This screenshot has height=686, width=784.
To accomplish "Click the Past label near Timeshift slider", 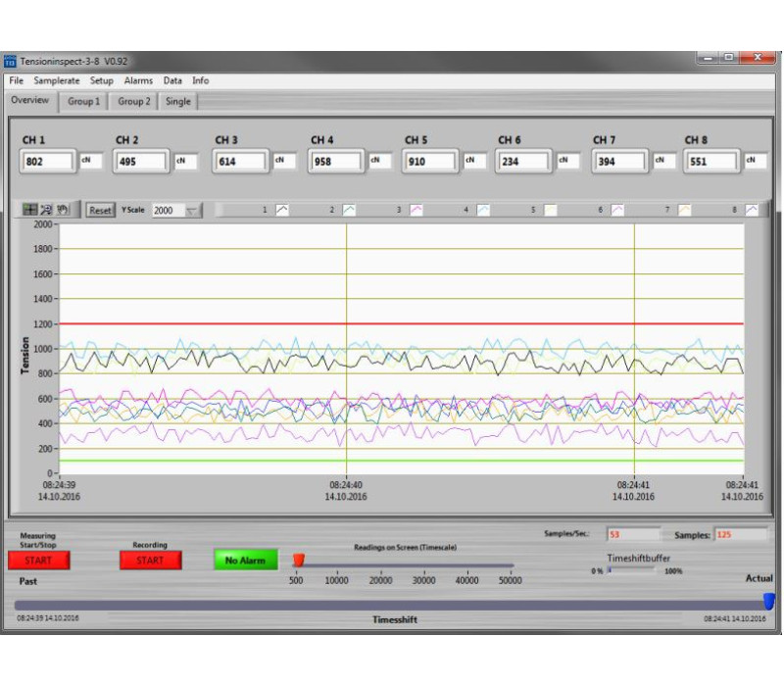I will [x=28, y=581].
